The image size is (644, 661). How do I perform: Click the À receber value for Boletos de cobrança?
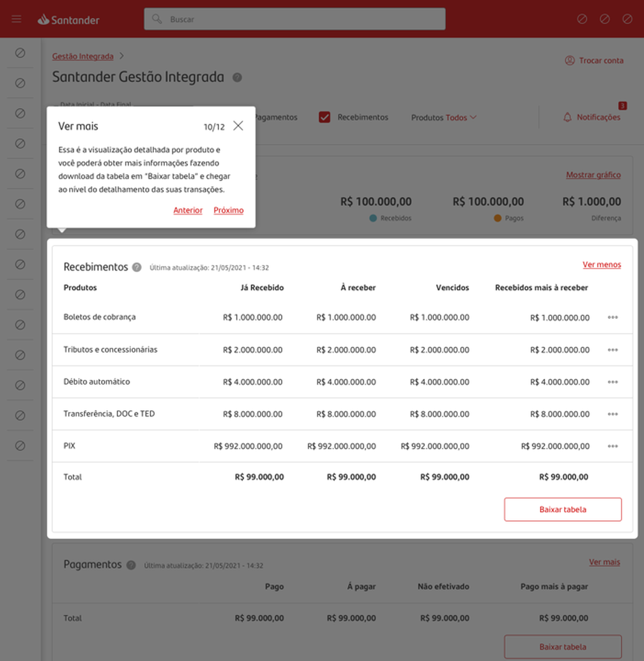(346, 318)
